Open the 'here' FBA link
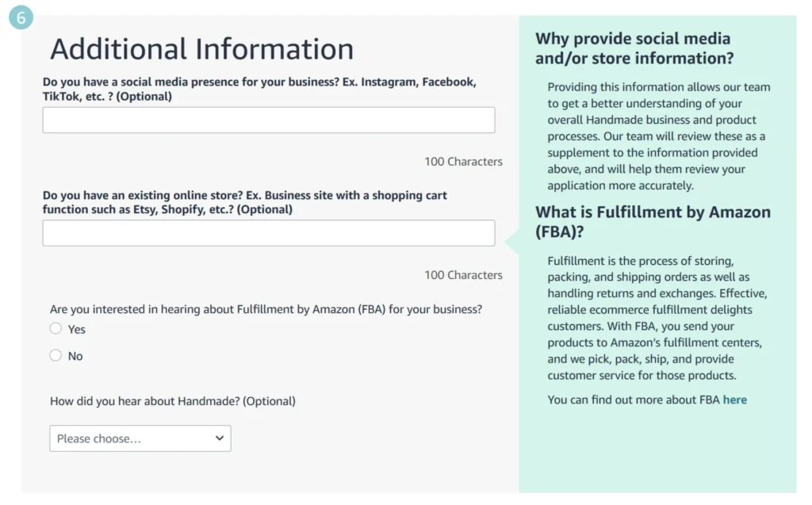The width and height of the screenshot is (812, 505). point(734,400)
